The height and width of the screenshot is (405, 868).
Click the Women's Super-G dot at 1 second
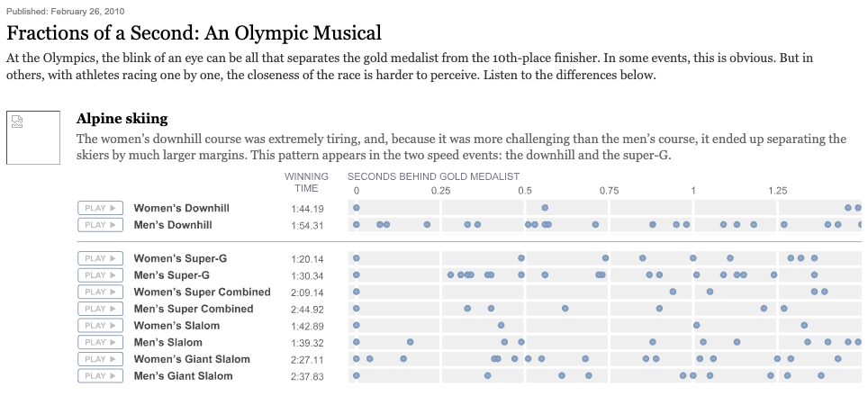pyautogui.click(x=693, y=258)
